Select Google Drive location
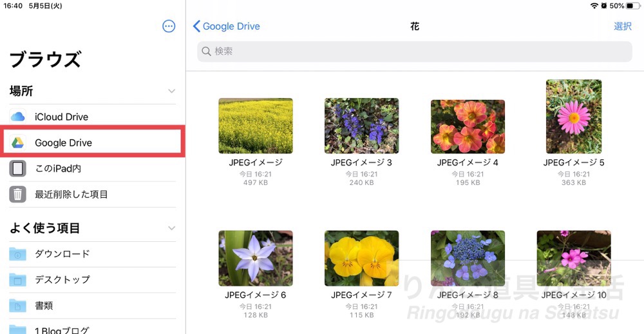The width and height of the screenshot is (644, 334). pyautogui.click(x=92, y=142)
